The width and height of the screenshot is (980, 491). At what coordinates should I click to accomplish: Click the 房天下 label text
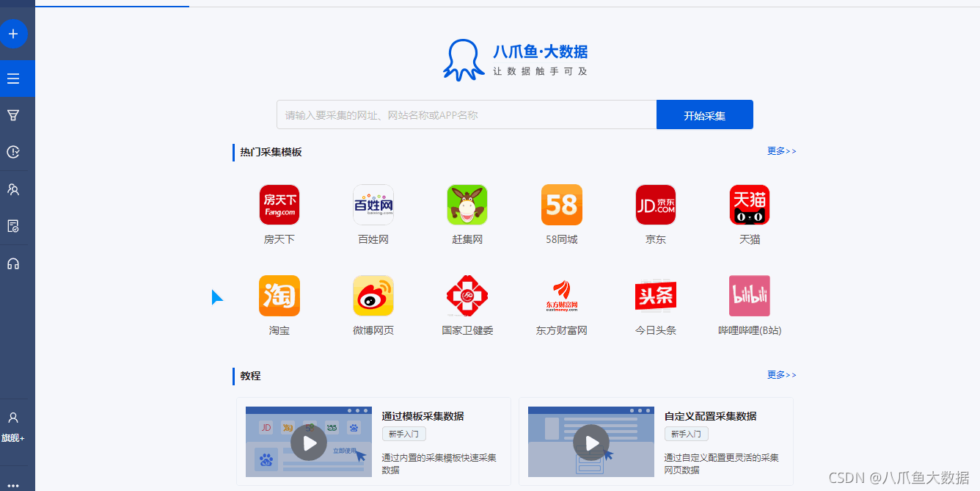279,239
